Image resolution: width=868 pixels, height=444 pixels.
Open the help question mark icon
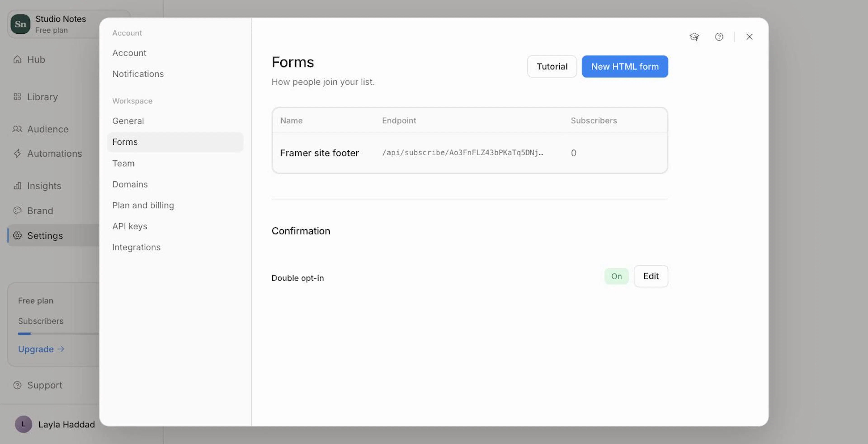[719, 37]
